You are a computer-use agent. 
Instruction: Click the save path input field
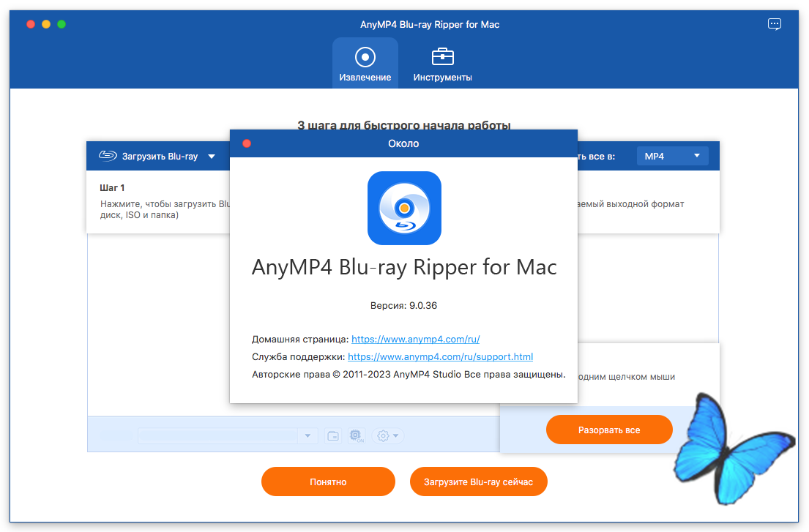point(217,436)
